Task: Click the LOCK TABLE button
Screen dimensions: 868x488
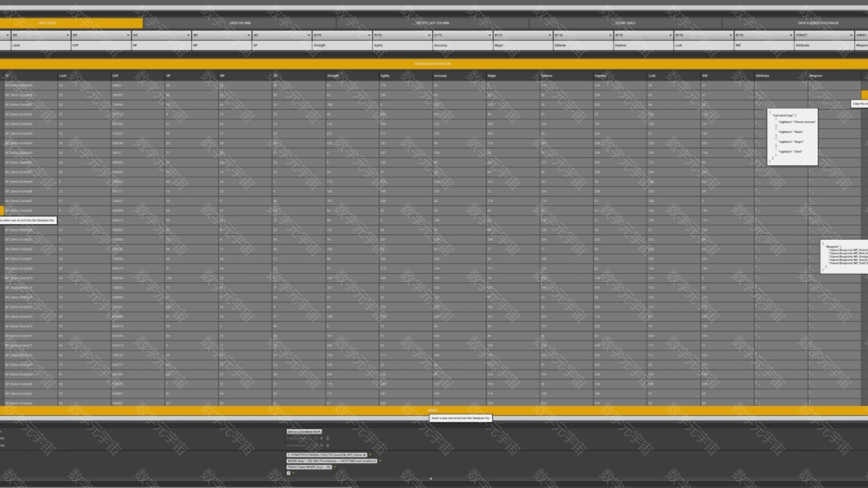Action: 71,23
